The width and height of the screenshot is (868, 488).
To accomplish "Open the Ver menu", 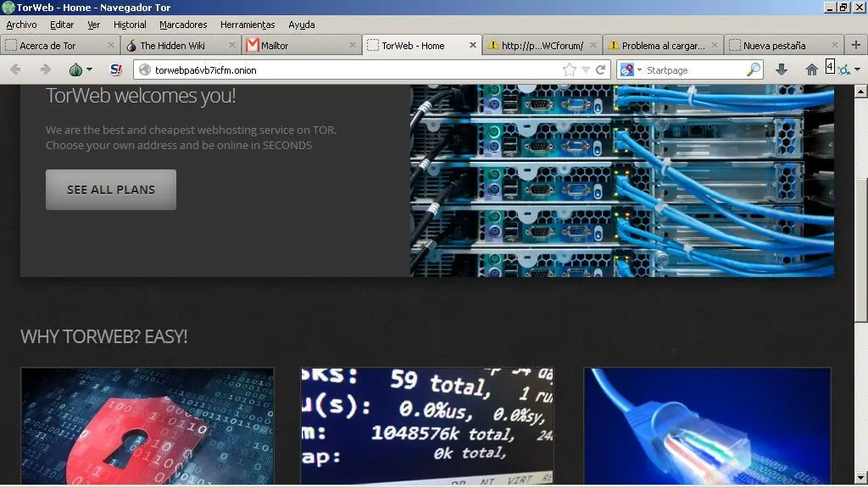I will click(x=93, y=25).
